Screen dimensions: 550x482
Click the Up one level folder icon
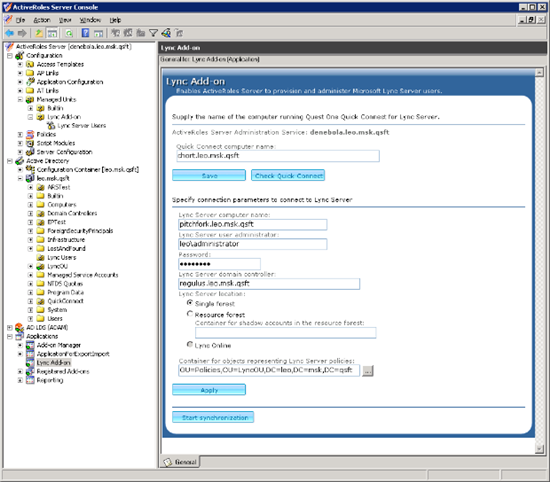[x=39, y=33]
